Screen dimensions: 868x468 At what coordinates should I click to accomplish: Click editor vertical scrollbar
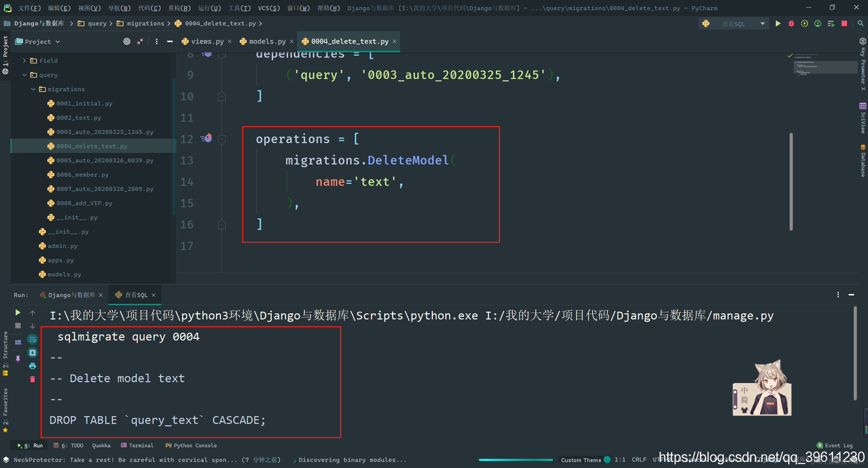coord(791,181)
